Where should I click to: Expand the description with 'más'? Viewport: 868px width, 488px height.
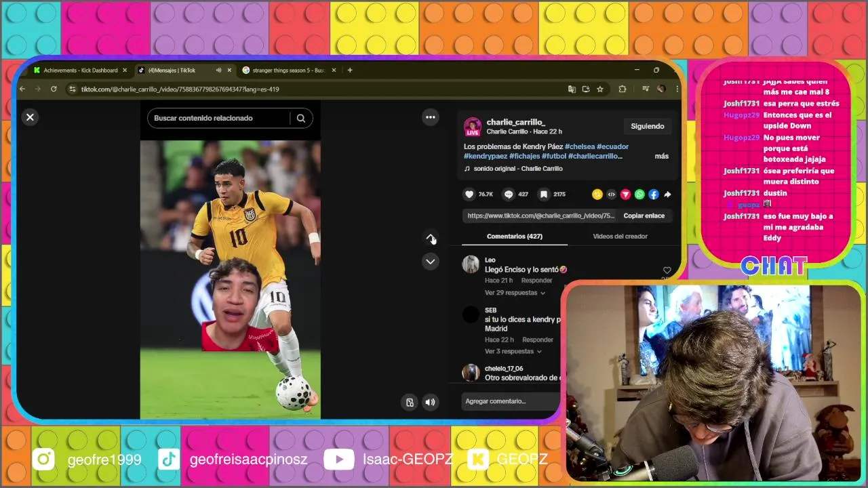(x=662, y=156)
